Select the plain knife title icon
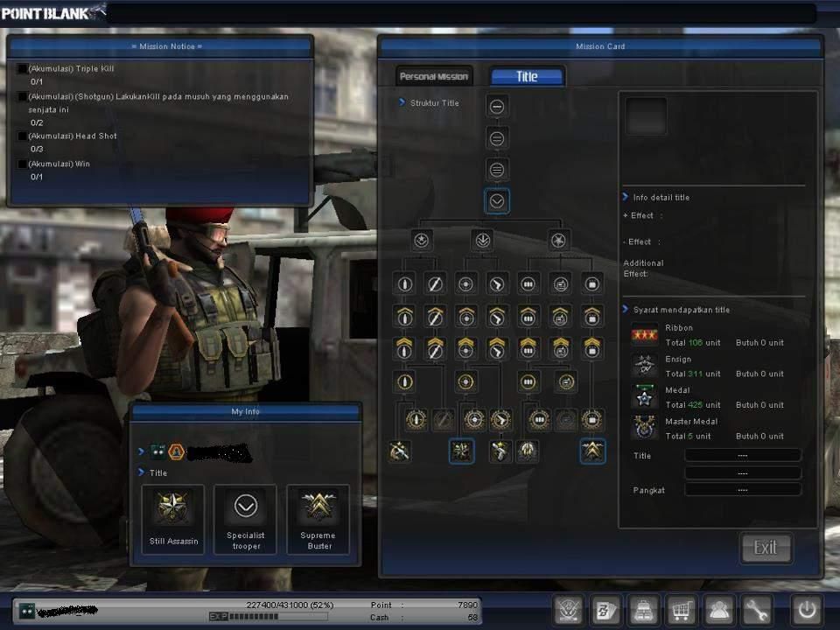This screenshot has height=630, width=840. pos(435,283)
